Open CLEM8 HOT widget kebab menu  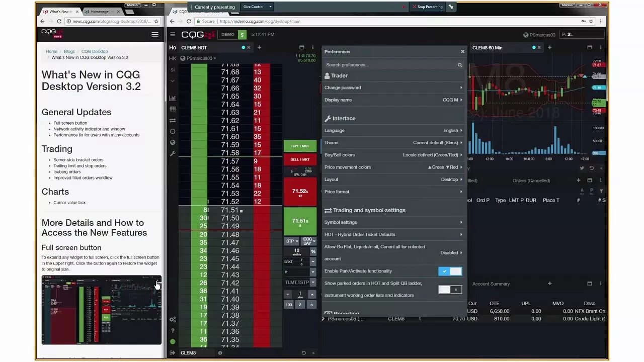coord(312,48)
